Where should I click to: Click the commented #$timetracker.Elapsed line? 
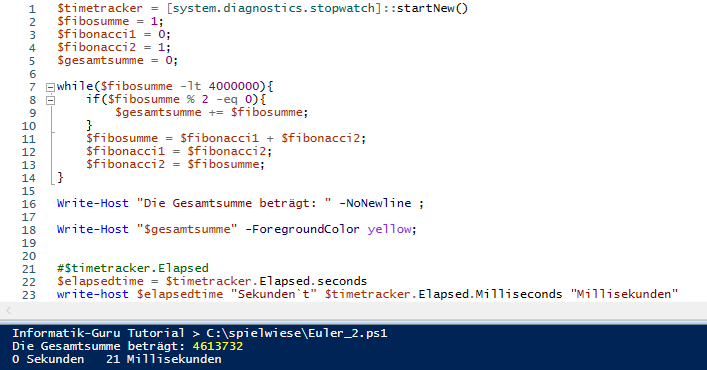point(133,268)
